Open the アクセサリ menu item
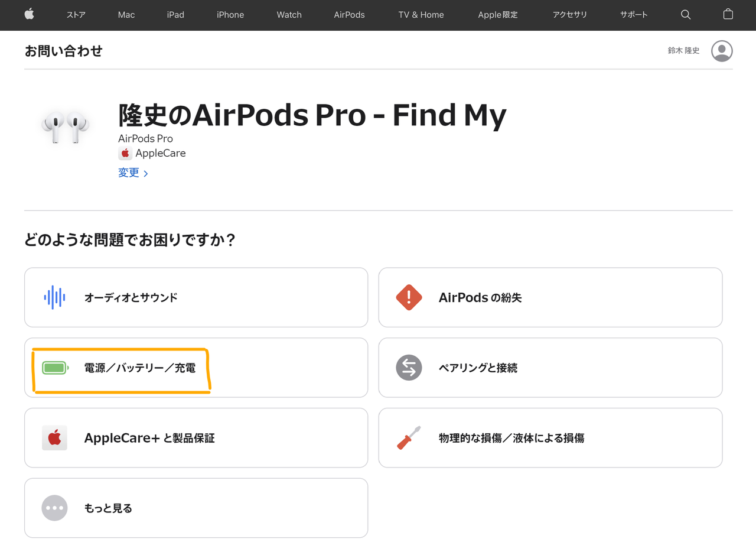The height and width of the screenshot is (555, 756). [x=570, y=15]
